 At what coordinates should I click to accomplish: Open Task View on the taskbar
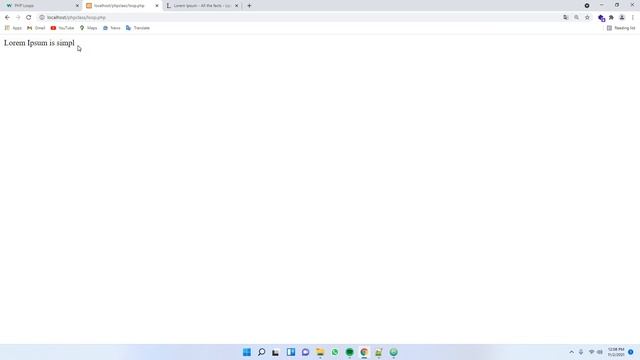point(276,352)
